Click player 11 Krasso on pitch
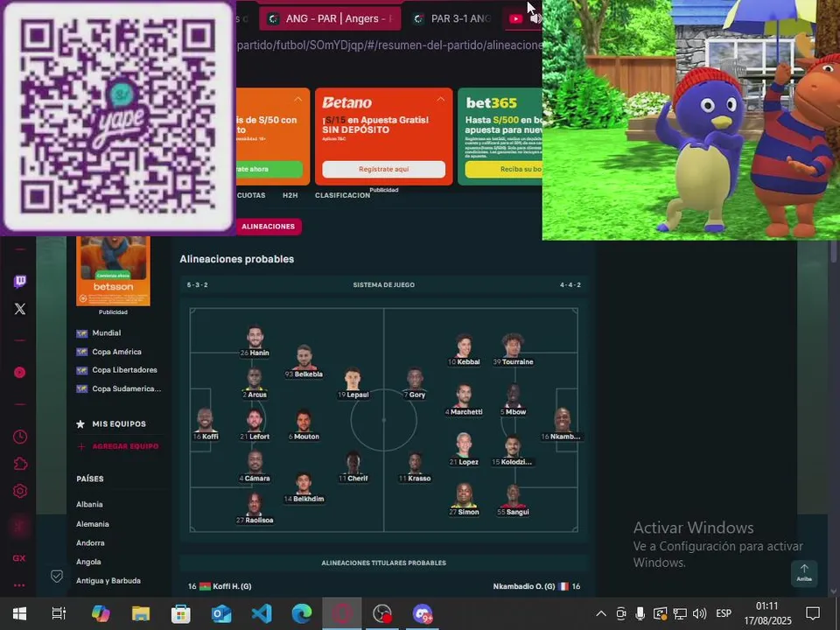The width and height of the screenshot is (840, 630). (x=415, y=466)
